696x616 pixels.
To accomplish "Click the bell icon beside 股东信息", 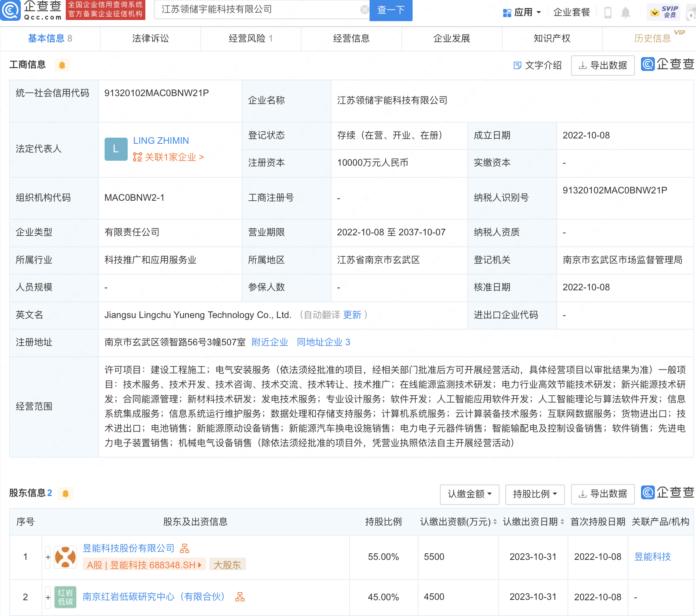I will pos(65,493).
